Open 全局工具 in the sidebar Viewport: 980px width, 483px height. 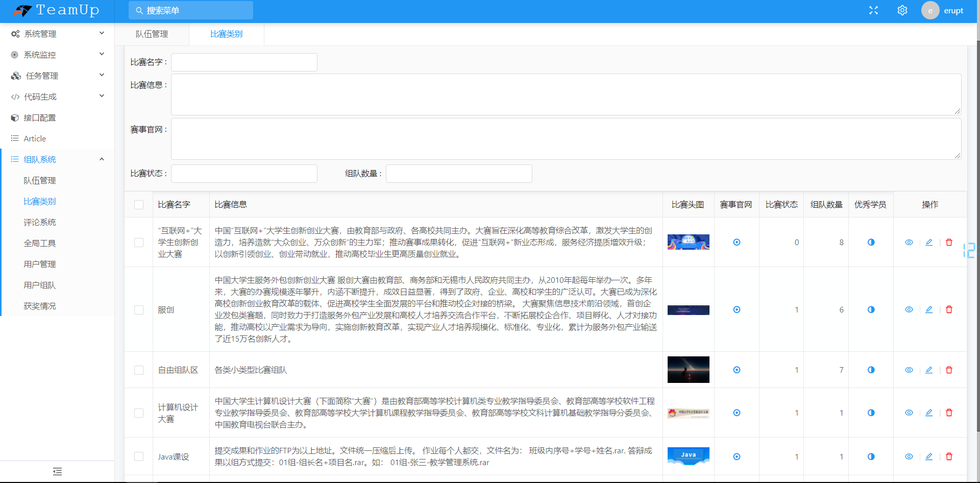57,243
